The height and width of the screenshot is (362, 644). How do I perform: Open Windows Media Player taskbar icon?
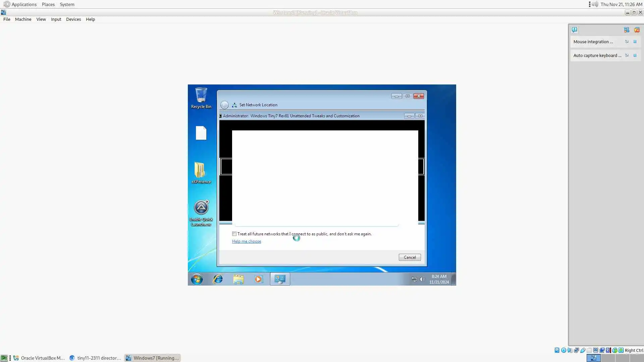[x=258, y=279]
